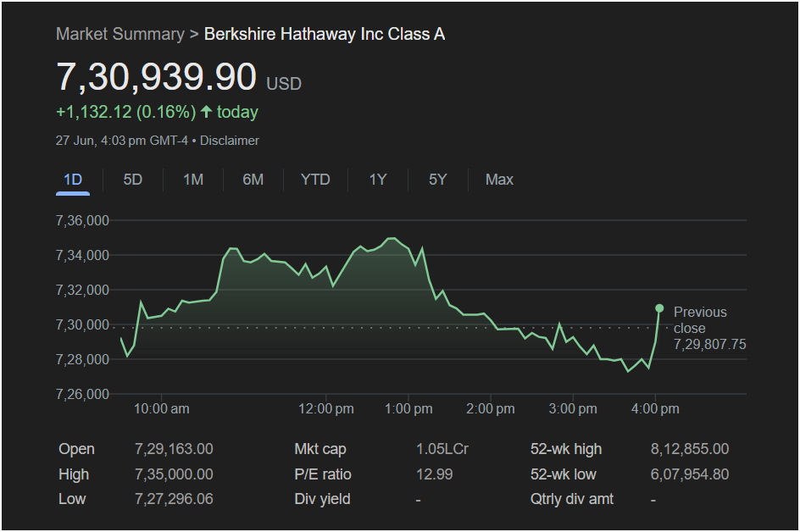Switch to the 5D time range tab
The image size is (800, 532).
click(x=133, y=180)
